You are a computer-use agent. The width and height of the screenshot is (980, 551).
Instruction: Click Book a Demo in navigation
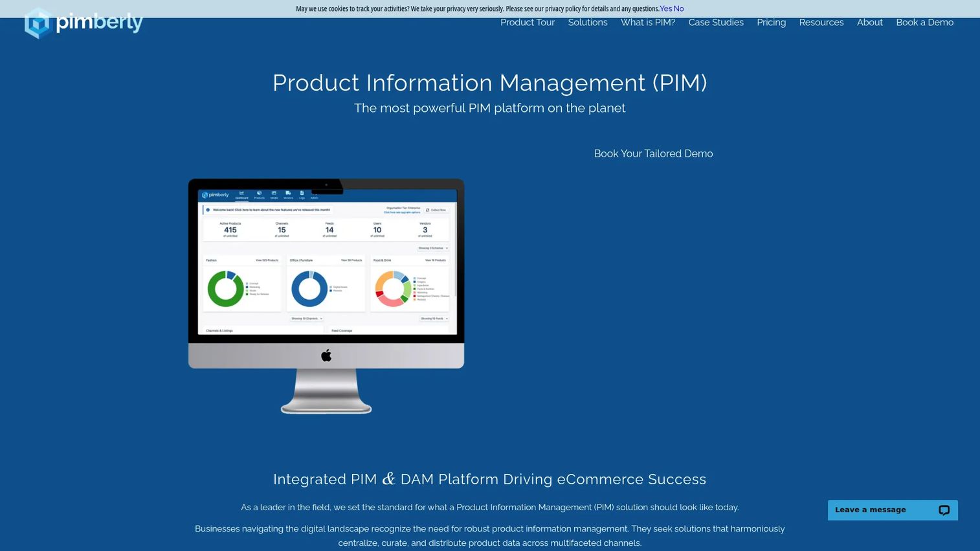click(x=924, y=23)
